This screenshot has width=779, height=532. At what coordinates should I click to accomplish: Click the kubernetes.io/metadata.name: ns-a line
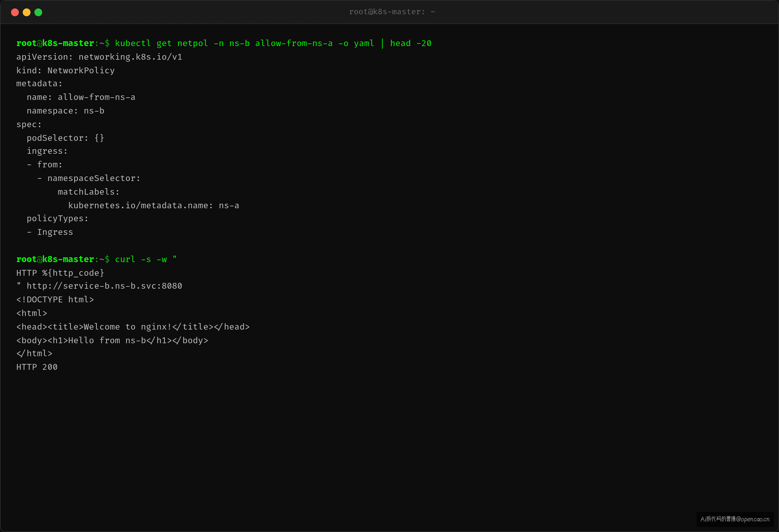154,205
